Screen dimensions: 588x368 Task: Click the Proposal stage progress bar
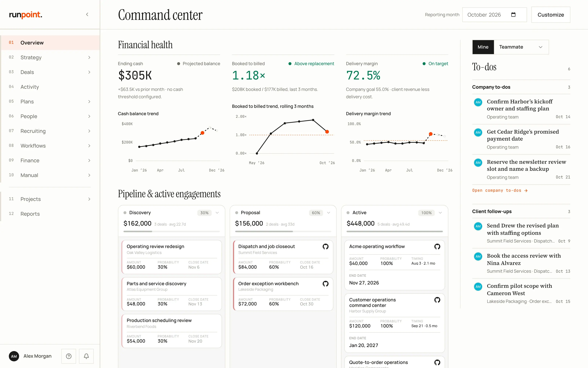click(283, 231)
